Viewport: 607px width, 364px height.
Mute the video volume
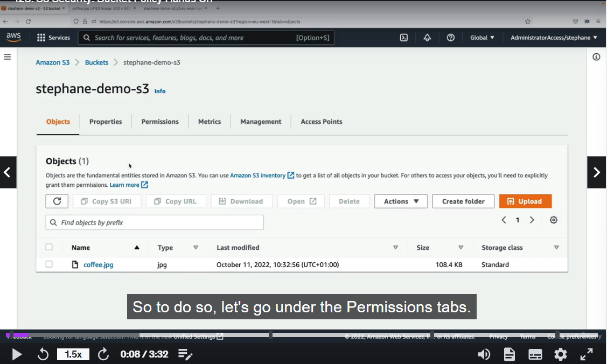point(484,354)
